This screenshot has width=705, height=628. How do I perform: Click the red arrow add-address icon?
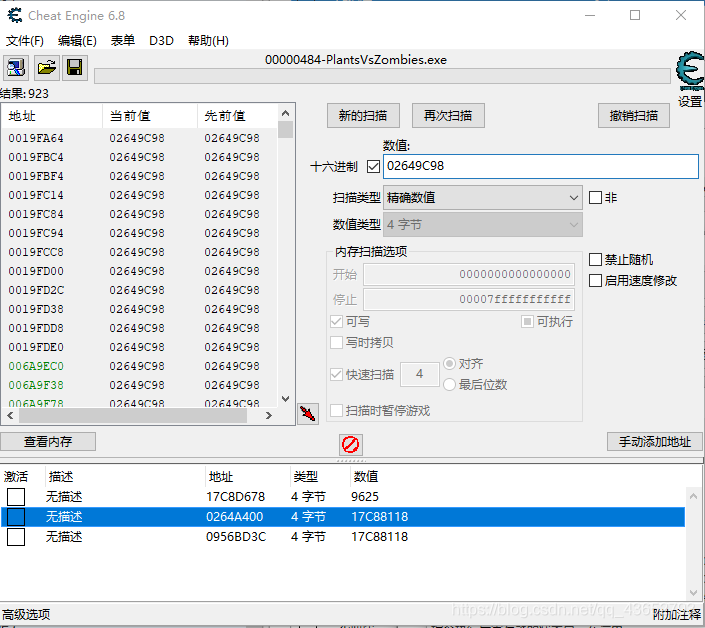click(308, 414)
